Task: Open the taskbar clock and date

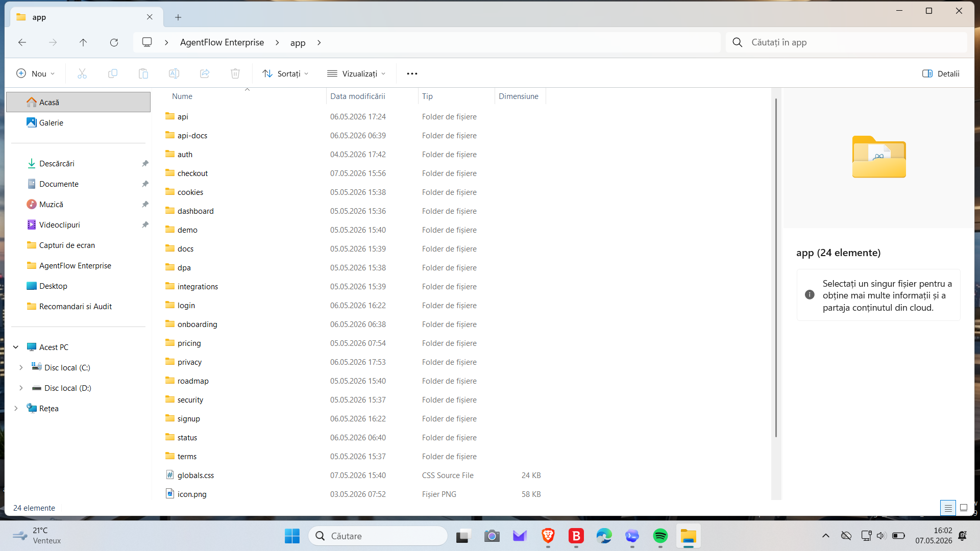Action: 934,536
